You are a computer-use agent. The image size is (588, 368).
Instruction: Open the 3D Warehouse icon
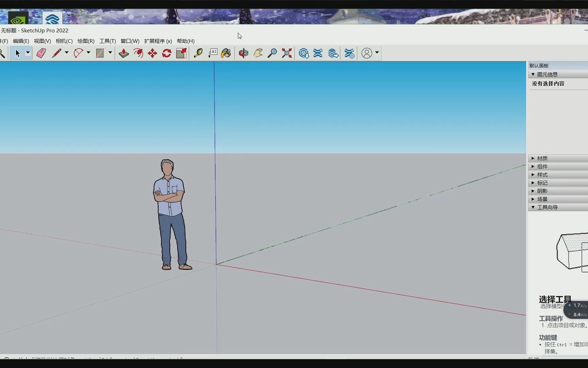(304, 53)
